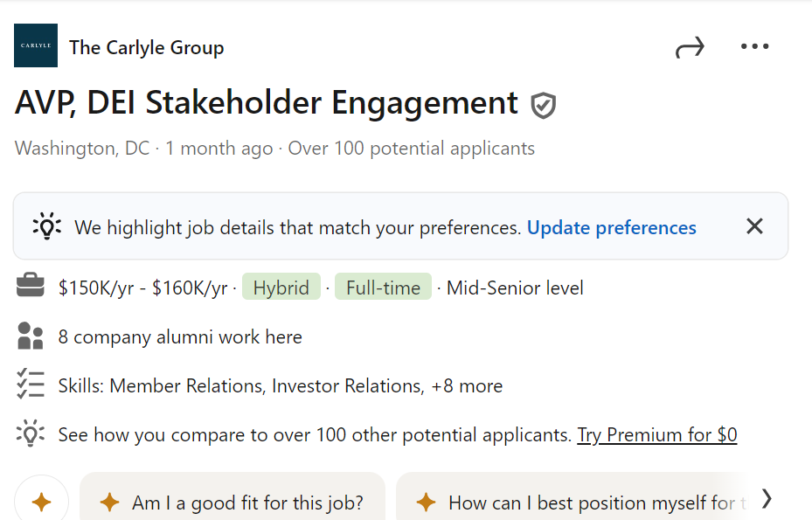Click Try Premium for $0 link
The image size is (812, 520).
pos(657,434)
